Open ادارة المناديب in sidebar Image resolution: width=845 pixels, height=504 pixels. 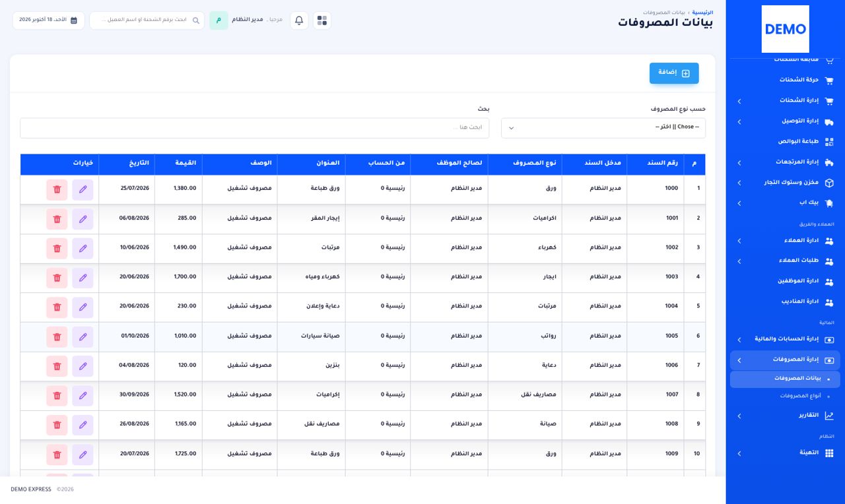785,301
